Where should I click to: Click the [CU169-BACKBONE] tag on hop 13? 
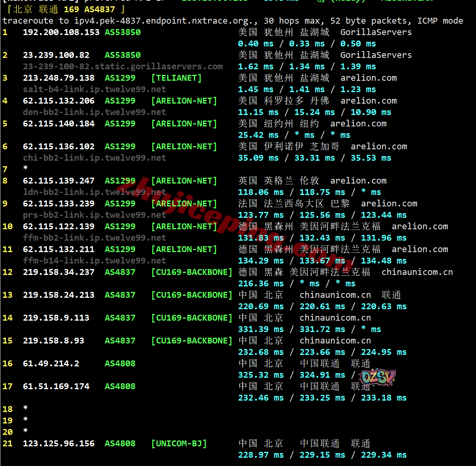coord(192,295)
